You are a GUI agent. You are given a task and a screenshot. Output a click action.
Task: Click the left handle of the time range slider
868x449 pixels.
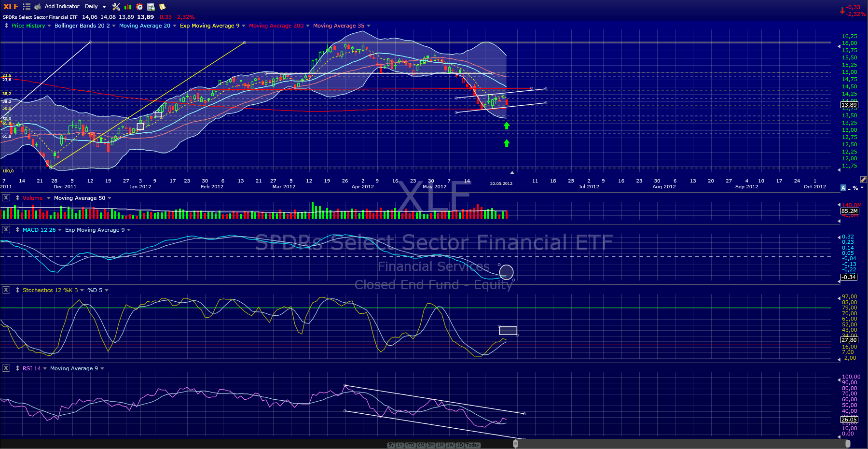[x=515, y=444]
